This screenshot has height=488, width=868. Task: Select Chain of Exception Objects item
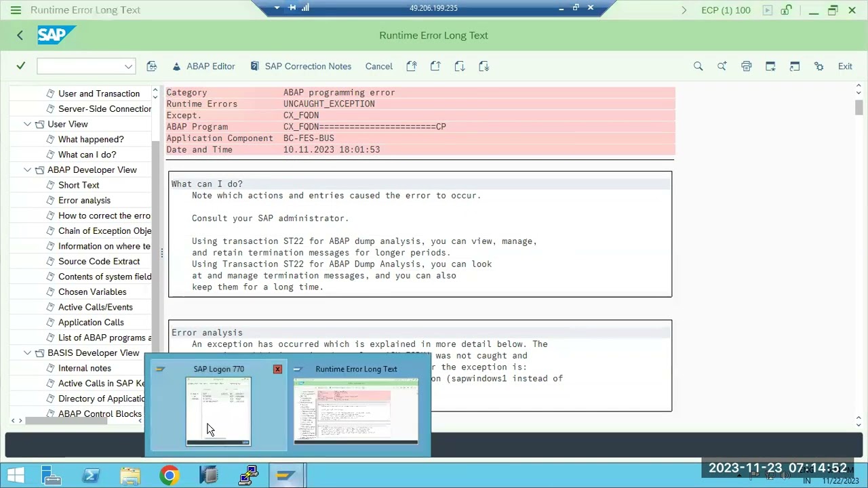click(104, 231)
